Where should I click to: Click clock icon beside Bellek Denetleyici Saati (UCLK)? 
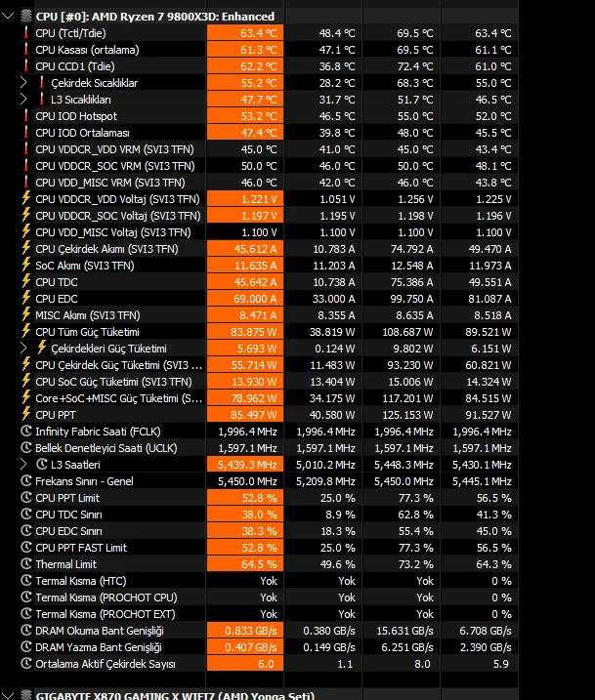pos(26,448)
